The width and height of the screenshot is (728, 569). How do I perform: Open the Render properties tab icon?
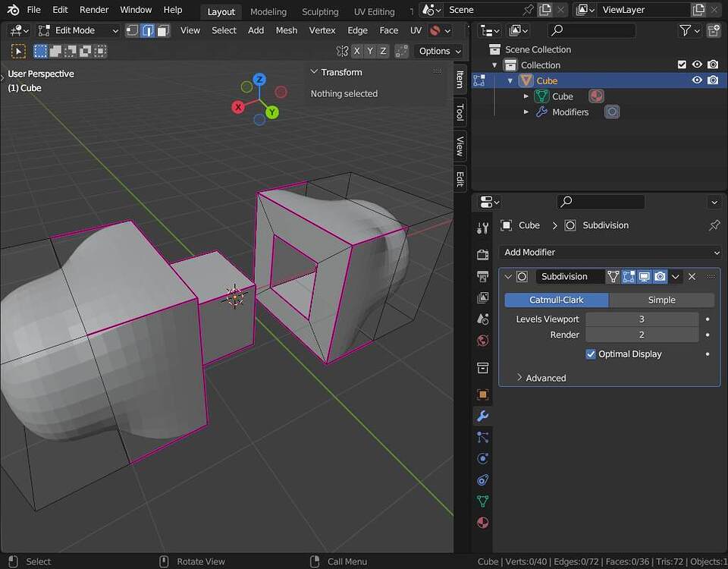(x=483, y=254)
